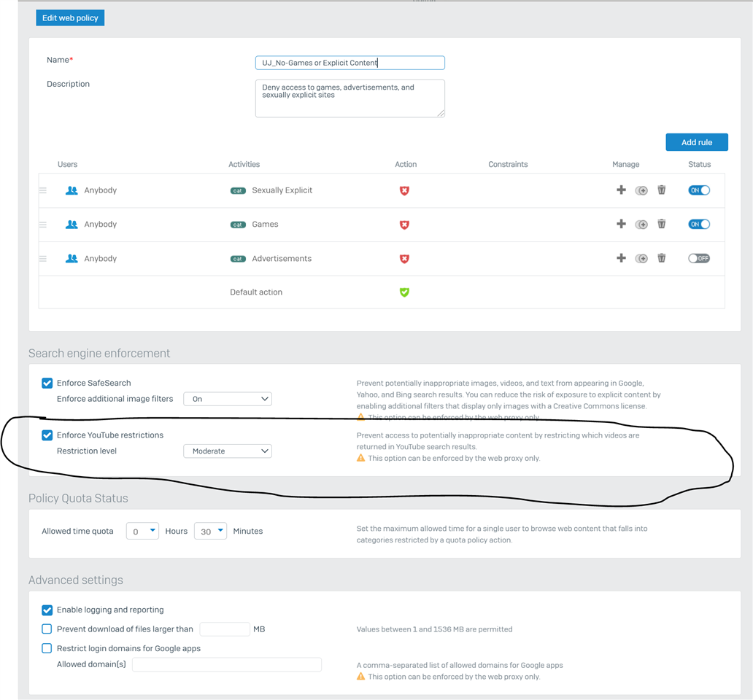The width and height of the screenshot is (753, 700).
Task: Click warning icon under Allowed domains description
Action: click(x=360, y=677)
